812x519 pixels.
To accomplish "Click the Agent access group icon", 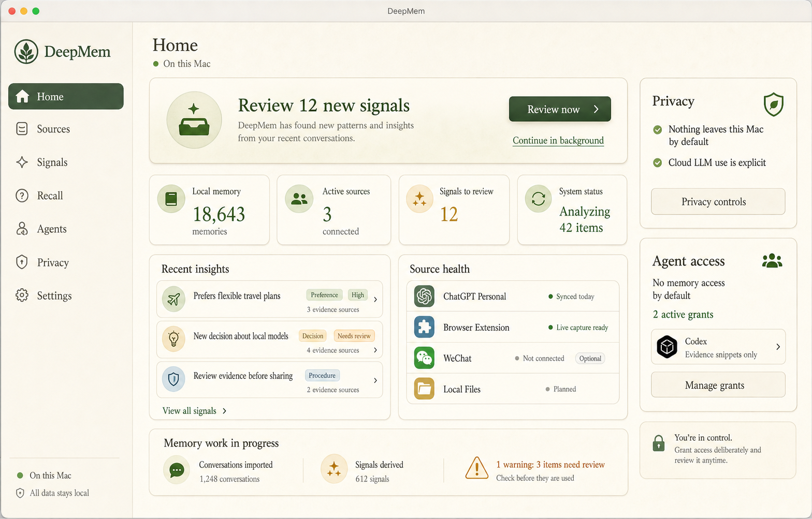I will click(x=772, y=261).
